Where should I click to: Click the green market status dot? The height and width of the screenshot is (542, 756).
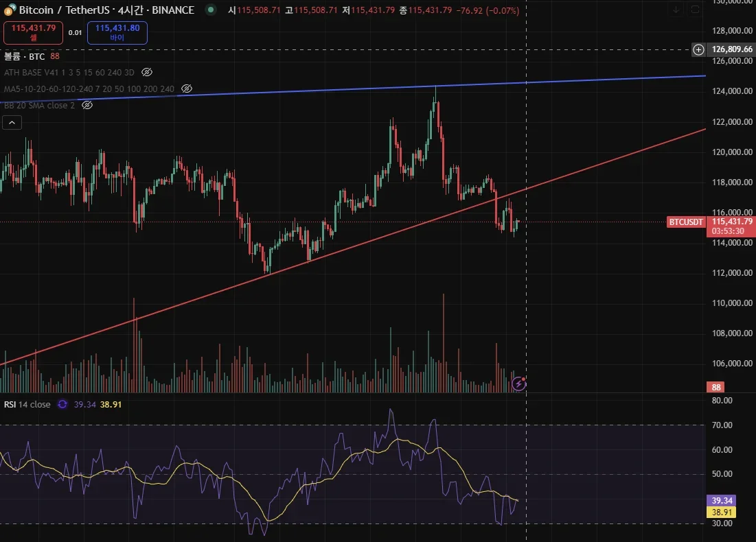tap(211, 10)
